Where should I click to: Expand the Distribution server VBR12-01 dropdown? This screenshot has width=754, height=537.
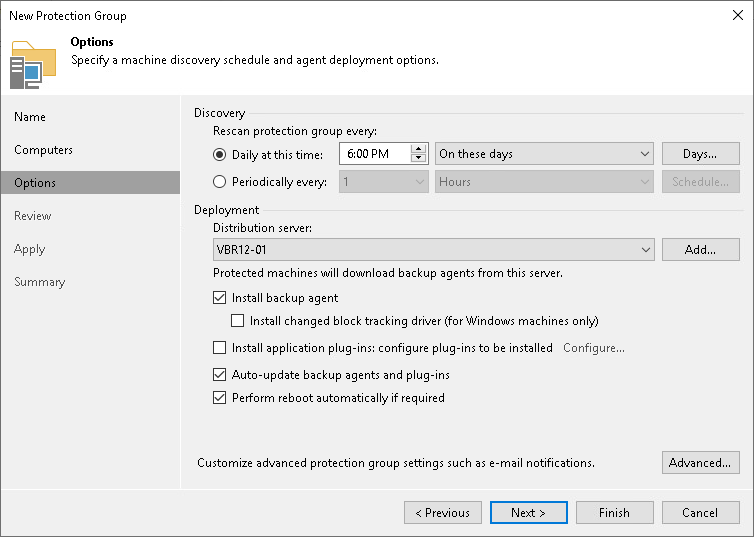point(433,249)
